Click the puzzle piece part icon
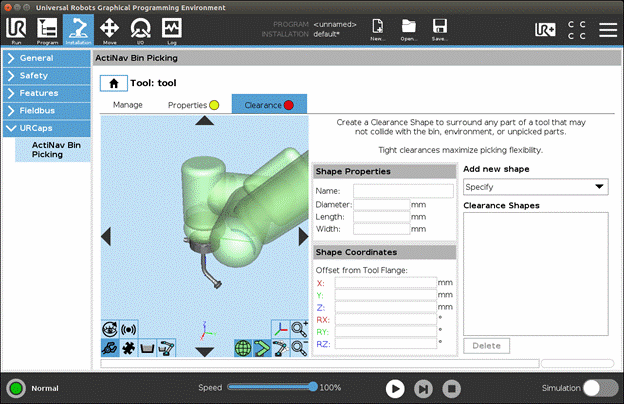Viewport: 624px width, 404px height. click(129, 348)
